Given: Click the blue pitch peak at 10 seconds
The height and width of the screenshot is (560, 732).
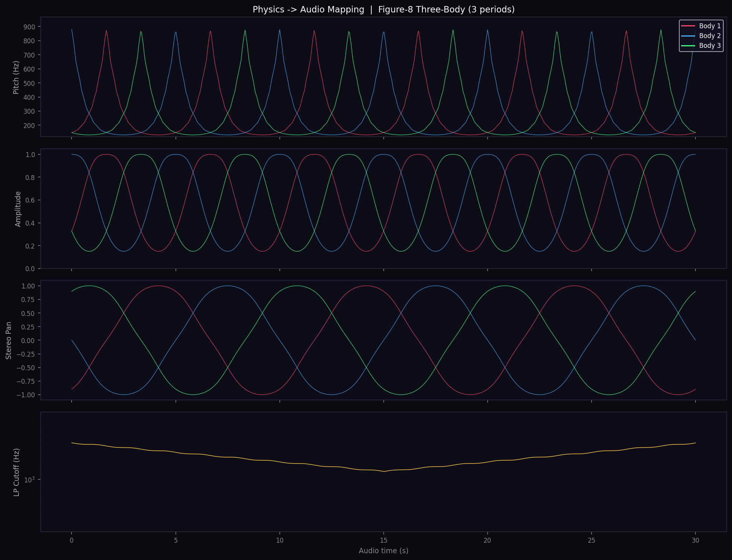Looking at the screenshot, I should coord(279,30).
